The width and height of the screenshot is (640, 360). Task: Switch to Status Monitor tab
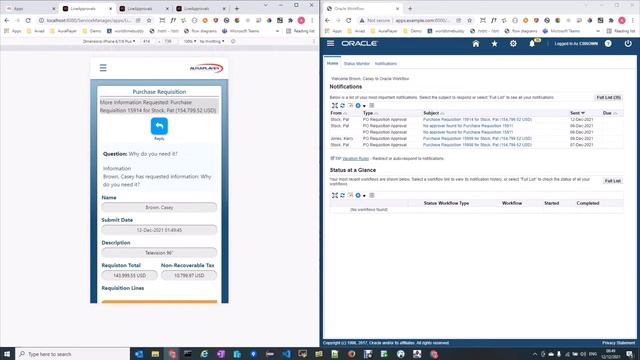click(x=356, y=64)
